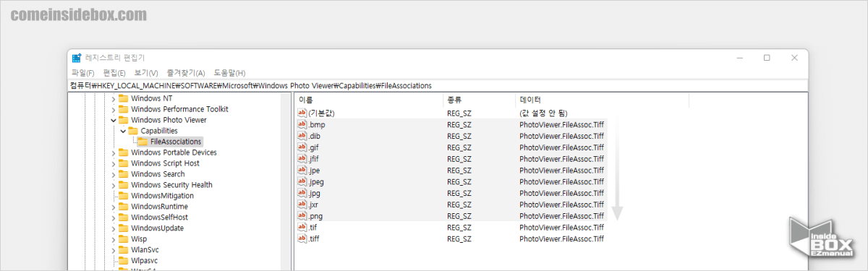Select the Wlpasvc tree key

pos(145,261)
